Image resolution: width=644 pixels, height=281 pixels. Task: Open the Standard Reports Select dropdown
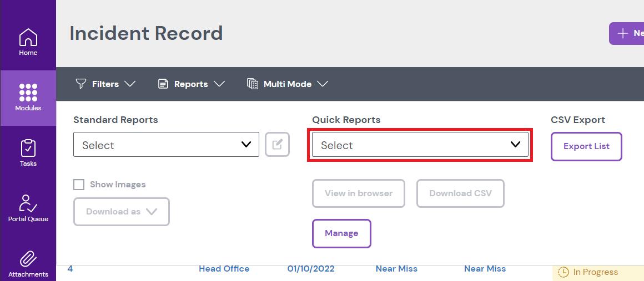point(166,145)
